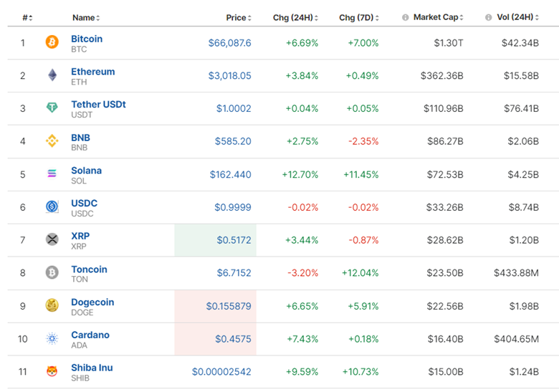Viewport: 559px width, 392px height.
Task: Sort by Vol (24H) column header
Action: pos(517,17)
